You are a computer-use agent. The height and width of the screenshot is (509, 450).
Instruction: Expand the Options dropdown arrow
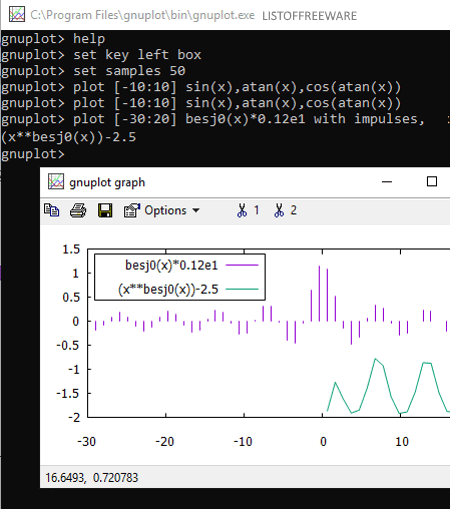click(x=196, y=211)
